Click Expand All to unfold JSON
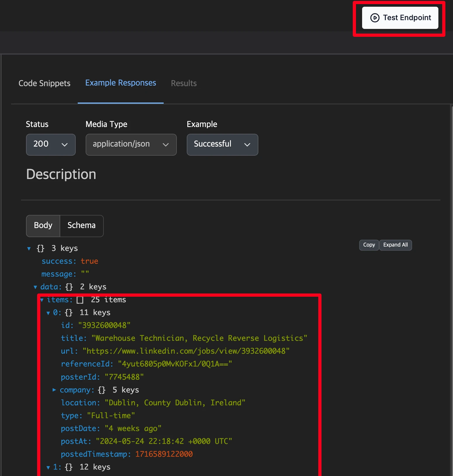The height and width of the screenshot is (476, 453). (x=395, y=245)
